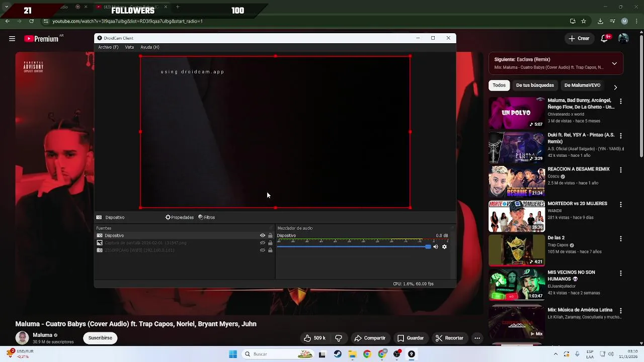Collapse the Siguiente: Esclava mix panel
Viewport: 644px width, 362px height.
coord(614,64)
